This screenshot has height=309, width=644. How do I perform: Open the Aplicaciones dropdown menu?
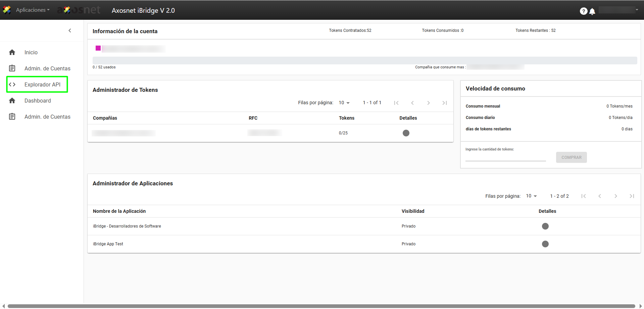[x=33, y=10]
